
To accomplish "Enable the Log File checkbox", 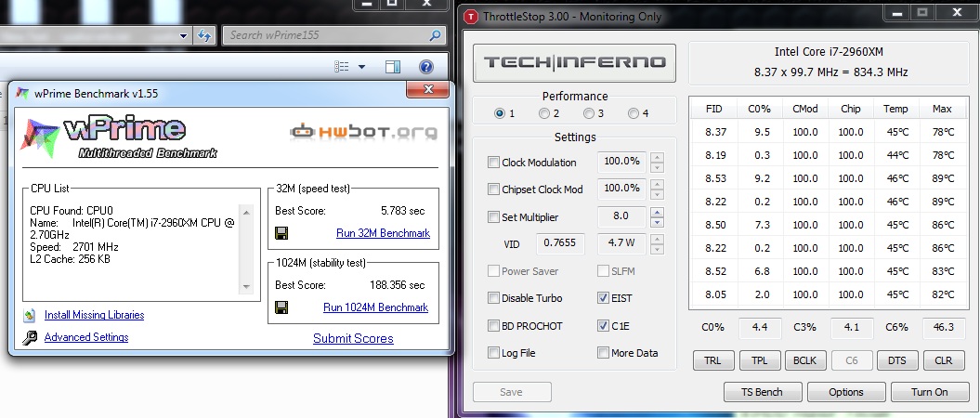I will click(x=494, y=353).
